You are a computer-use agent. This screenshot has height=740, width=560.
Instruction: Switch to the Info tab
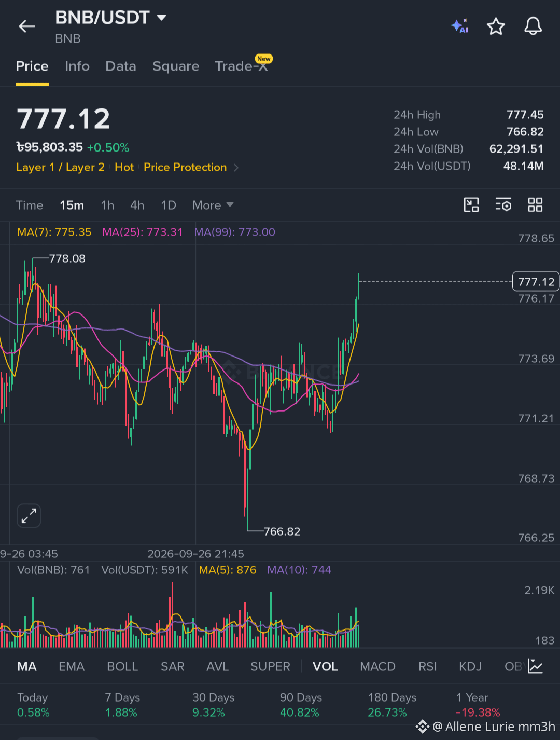pos(77,66)
